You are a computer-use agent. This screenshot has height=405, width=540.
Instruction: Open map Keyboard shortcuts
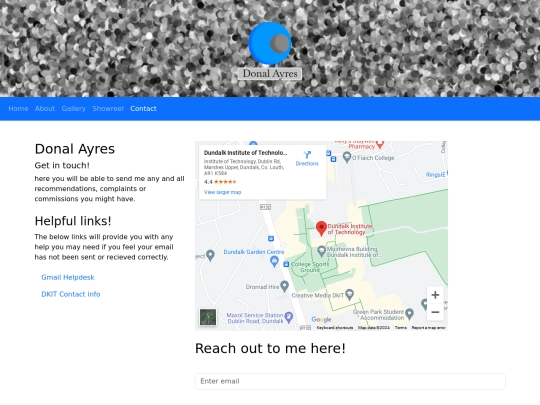[x=335, y=328]
